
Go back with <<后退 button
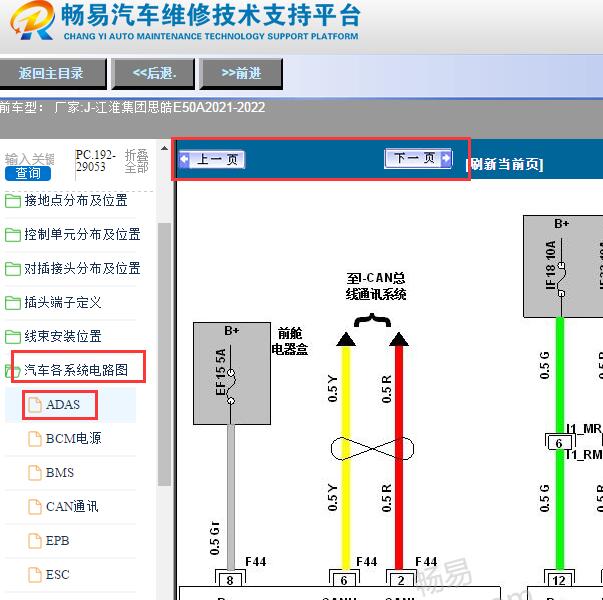(x=153, y=73)
